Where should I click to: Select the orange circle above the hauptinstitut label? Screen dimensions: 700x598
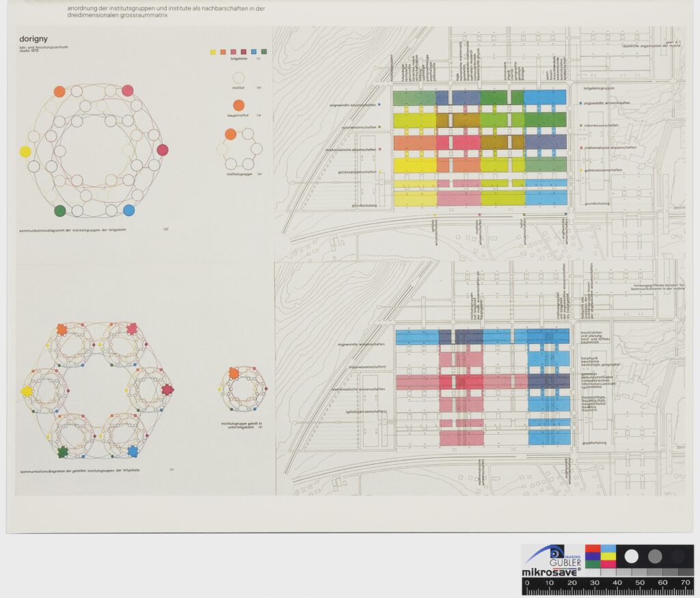tap(239, 105)
